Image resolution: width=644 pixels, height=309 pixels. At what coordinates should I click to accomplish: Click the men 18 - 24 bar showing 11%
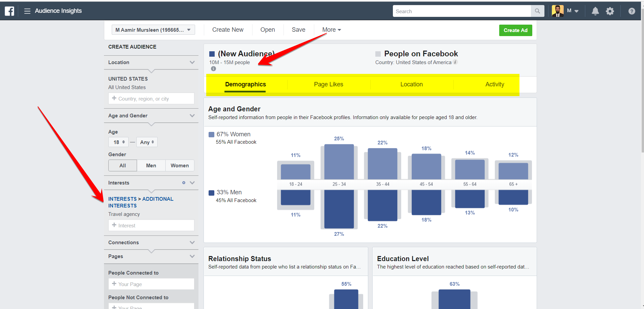pyautogui.click(x=296, y=197)
